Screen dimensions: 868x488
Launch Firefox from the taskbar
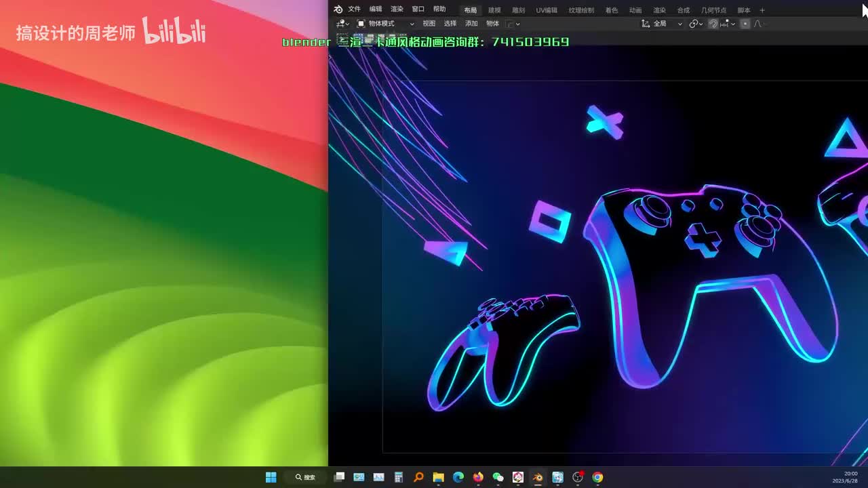pos(478,477)
